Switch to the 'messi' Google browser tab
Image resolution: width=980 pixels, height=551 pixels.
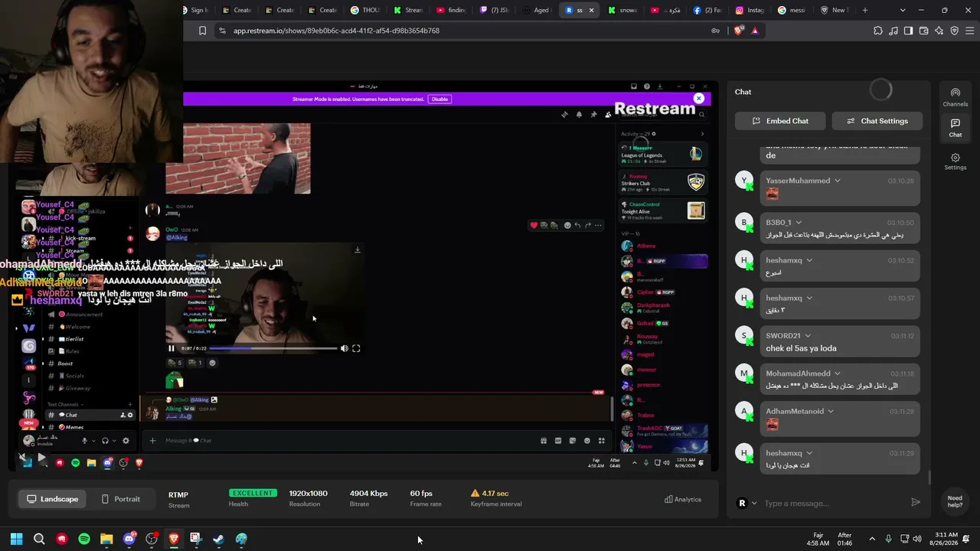coord(792,10)
